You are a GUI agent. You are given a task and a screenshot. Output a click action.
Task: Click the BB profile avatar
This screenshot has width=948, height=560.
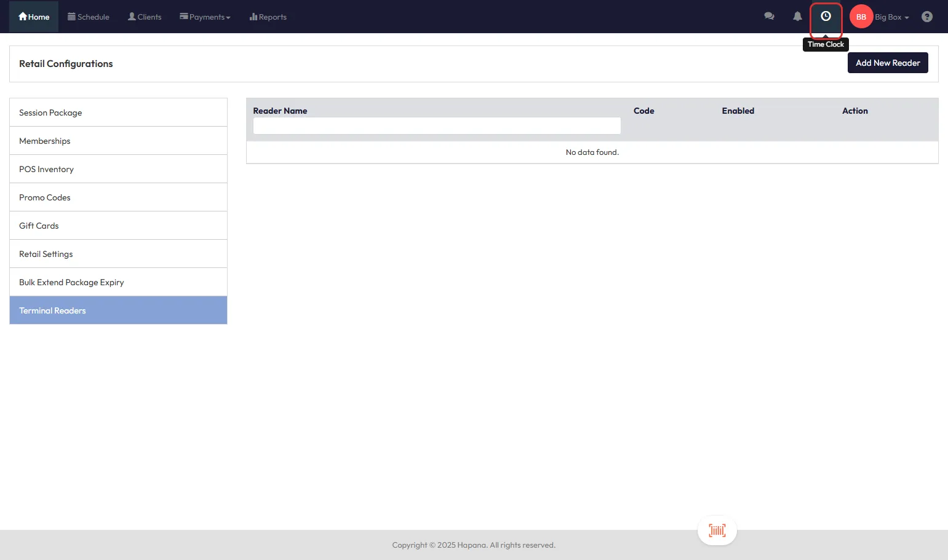tap(861, 17)
